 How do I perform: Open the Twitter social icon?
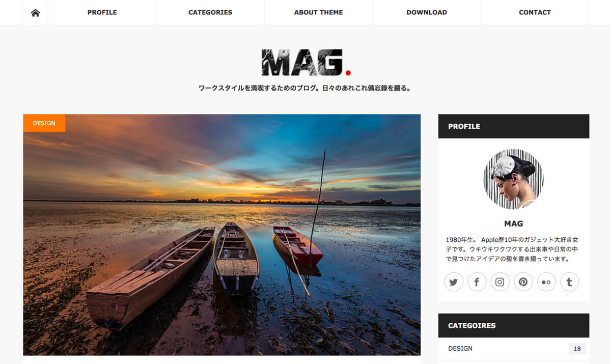click(454, 282)
